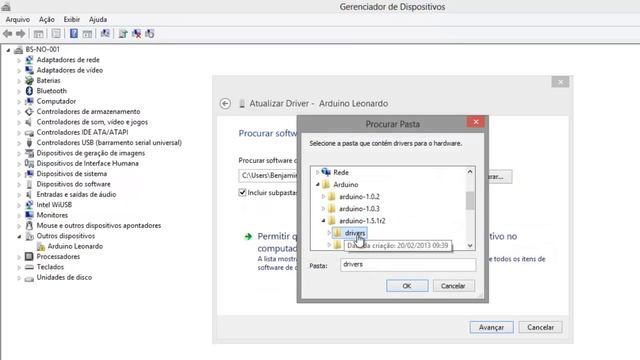Click the blue Help question-mark toolbar icon
The height and width of the screenshot is (360, 640).
pyautogui.click(x=74, y=33)
